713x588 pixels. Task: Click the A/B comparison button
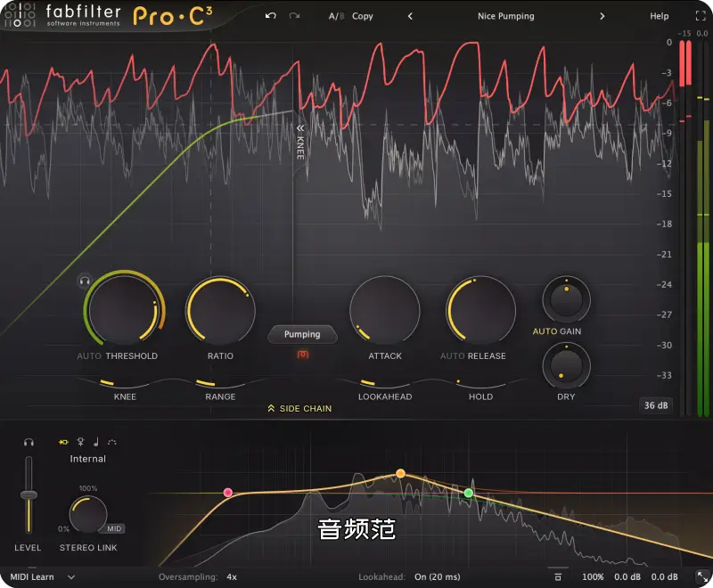coord(335,16)
